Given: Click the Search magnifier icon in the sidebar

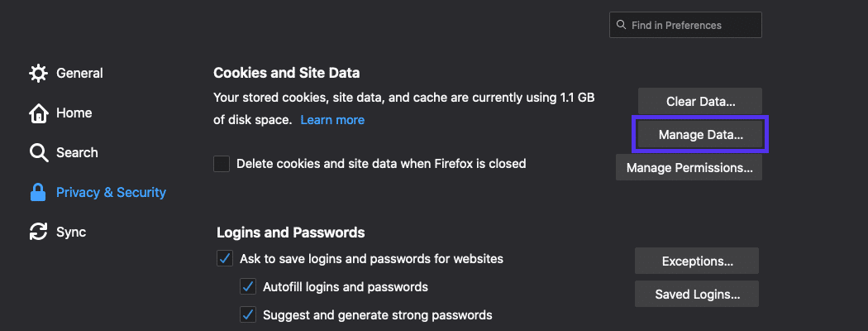Looking at the screenshot, I should point(38,153).
